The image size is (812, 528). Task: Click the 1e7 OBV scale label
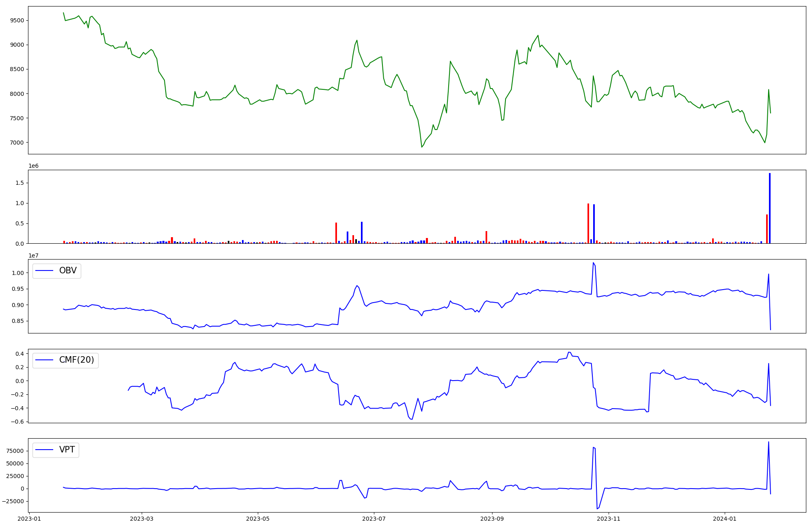(x=33, y=255)
